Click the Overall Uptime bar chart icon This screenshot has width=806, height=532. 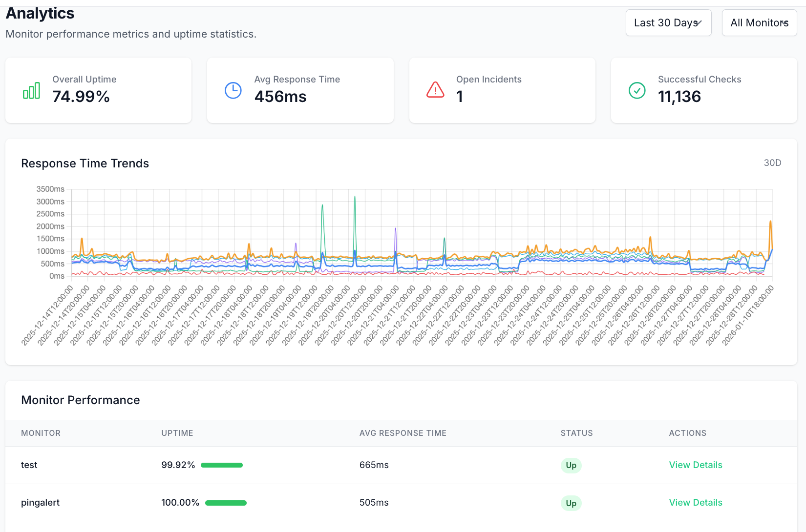pyautogui.click(x=31, y=90)
